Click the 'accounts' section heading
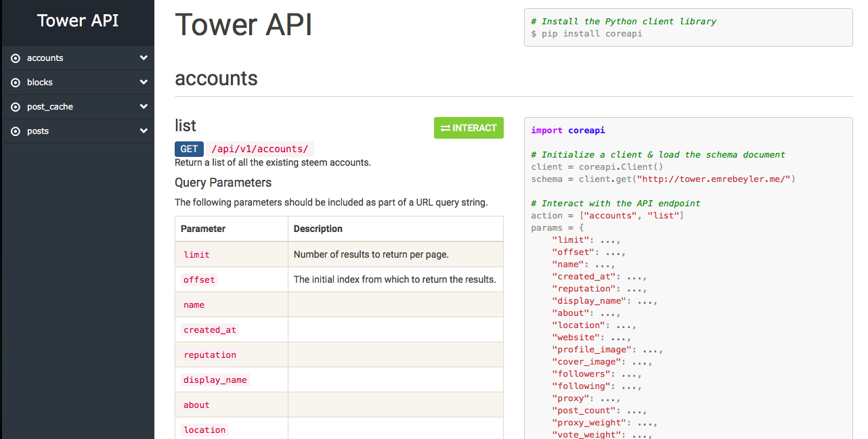 216,78
